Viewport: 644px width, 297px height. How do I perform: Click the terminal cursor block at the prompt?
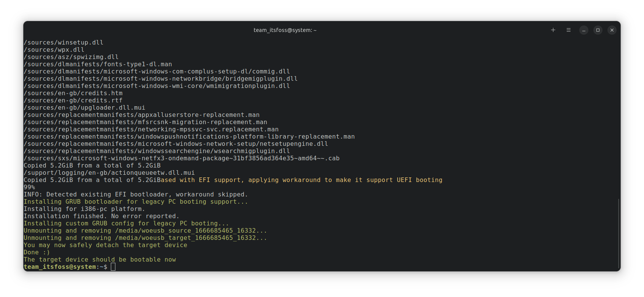pos(113,267)
